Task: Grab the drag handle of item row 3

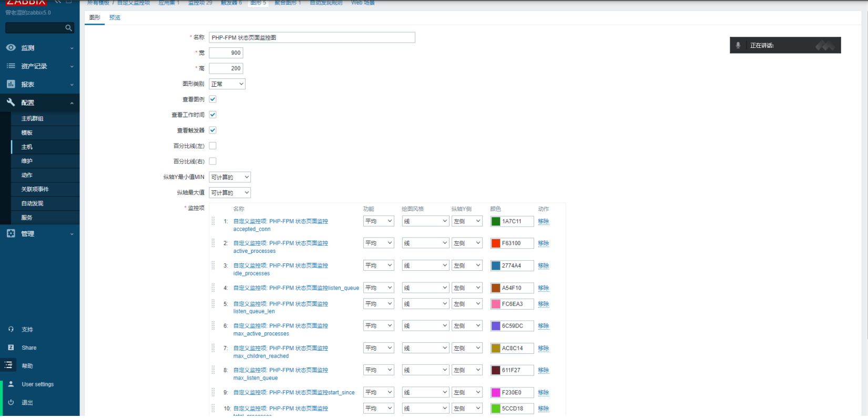Action: pos(213,266)
